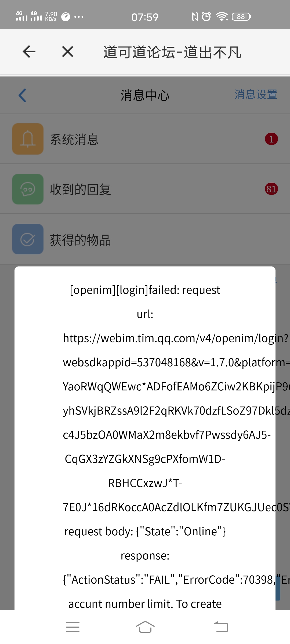Screen dimensions: 290x644
Task: Tap the ActionStatus FAIL response line
Action: coord(176,580)
